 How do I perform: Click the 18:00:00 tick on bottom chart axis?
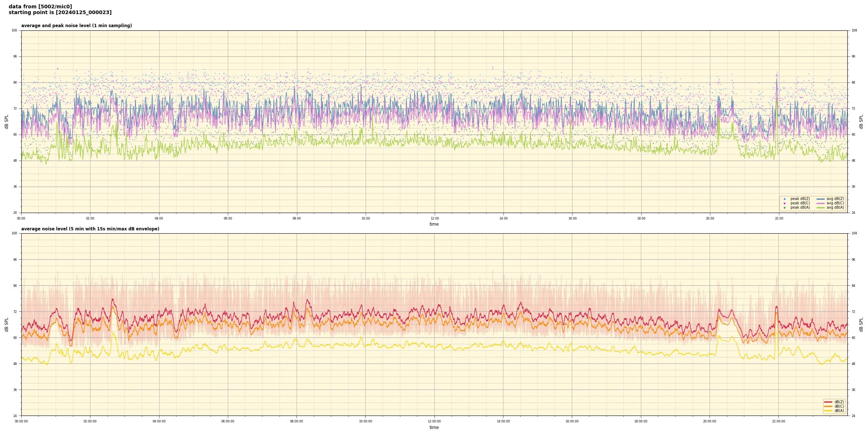click(641, 421)
